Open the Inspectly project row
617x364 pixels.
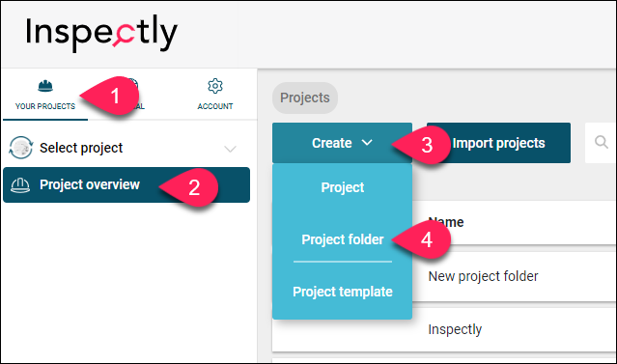(x=444, y=329)
